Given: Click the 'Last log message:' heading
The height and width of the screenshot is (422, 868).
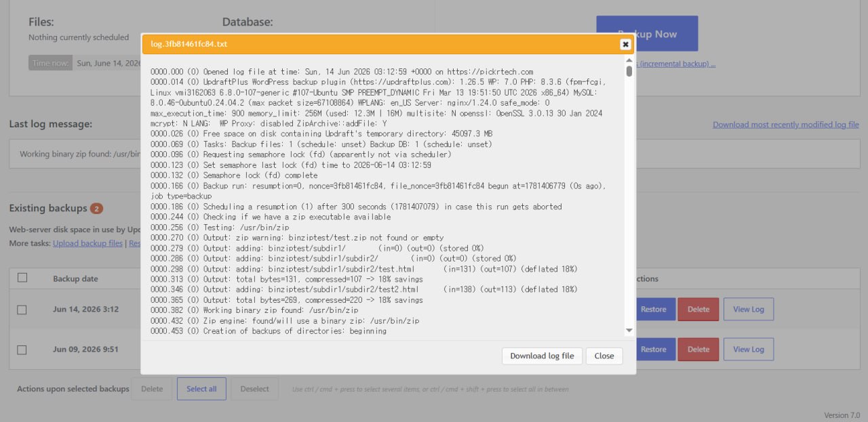Looking at the screenshot, I should point(50,124).
